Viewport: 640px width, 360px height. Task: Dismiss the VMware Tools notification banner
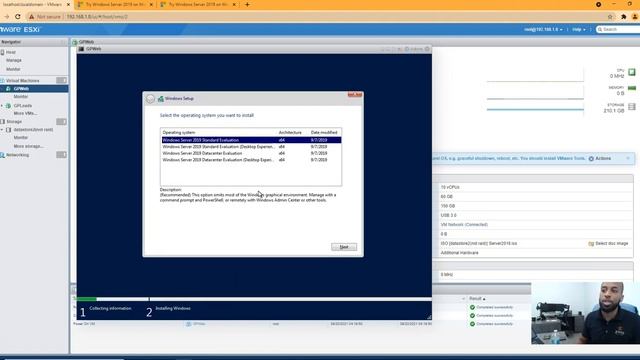(x=628, y=158)
